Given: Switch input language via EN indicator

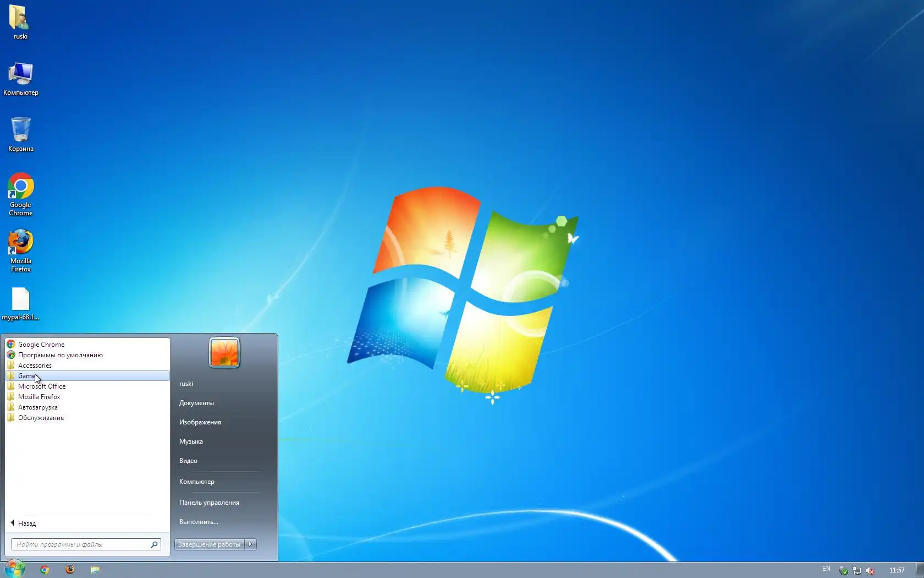Looking at the screenshot, I should click(x=826, y=569).
